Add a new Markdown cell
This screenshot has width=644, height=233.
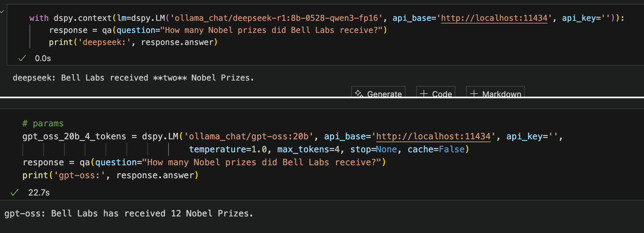tap(495, 93)
